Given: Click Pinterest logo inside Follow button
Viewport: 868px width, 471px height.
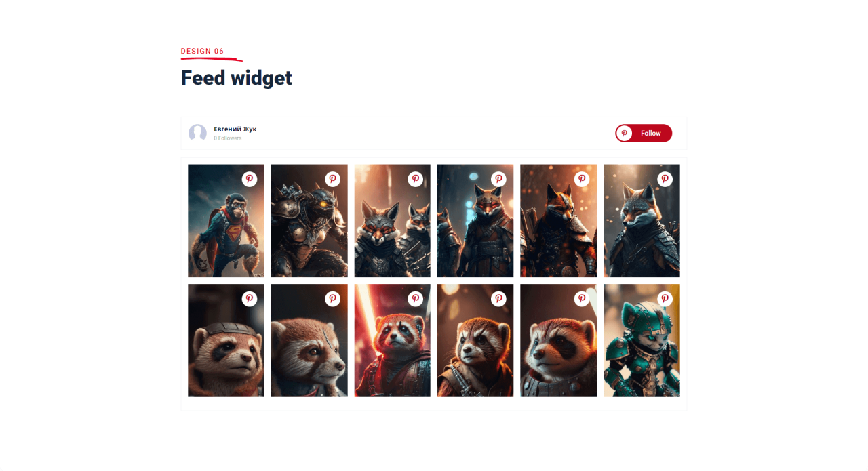Looking at the screenshot, I should tap(625, 133).
